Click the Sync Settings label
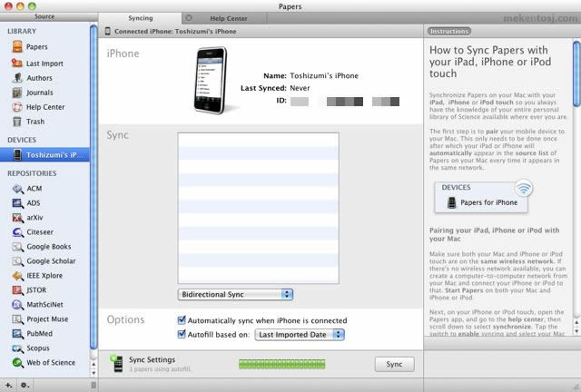 [152, 359]
